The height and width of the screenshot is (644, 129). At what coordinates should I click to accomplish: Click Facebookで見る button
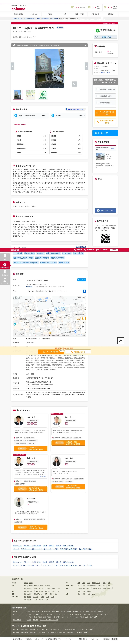(105, 210)
